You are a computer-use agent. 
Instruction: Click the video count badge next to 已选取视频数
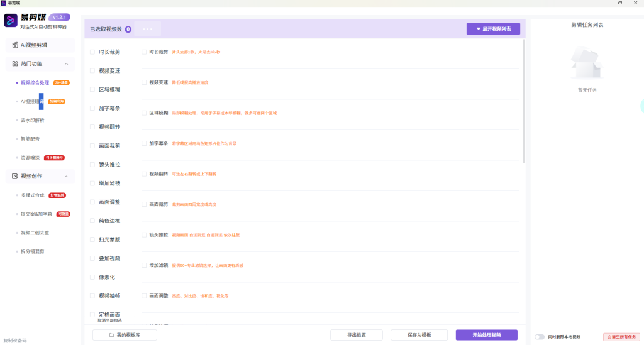tap(128, 29)
